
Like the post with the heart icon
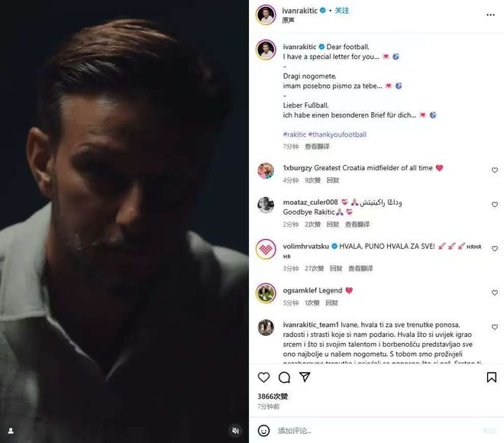[x=263, y=377]
